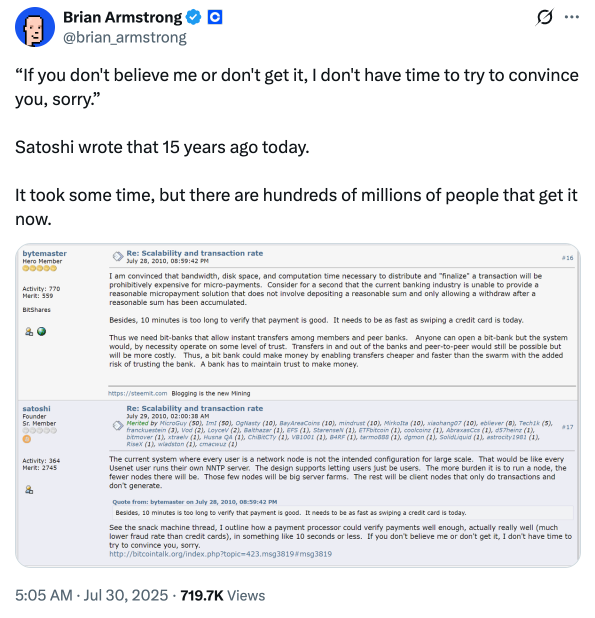This screenshot has height=618, width=595.
Task: Click satoshi's profile person icon
Action: (29, 490)
